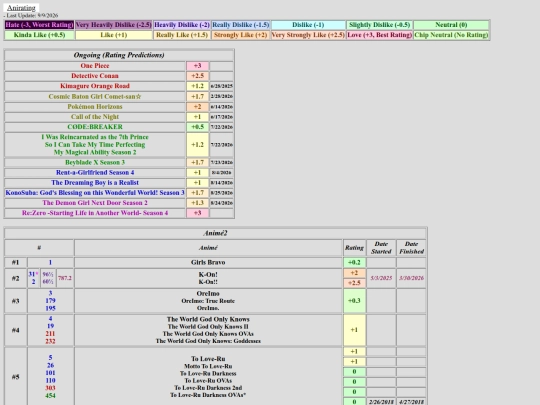Click the Rating column header
540x405 pixels.
pos(354,248)
